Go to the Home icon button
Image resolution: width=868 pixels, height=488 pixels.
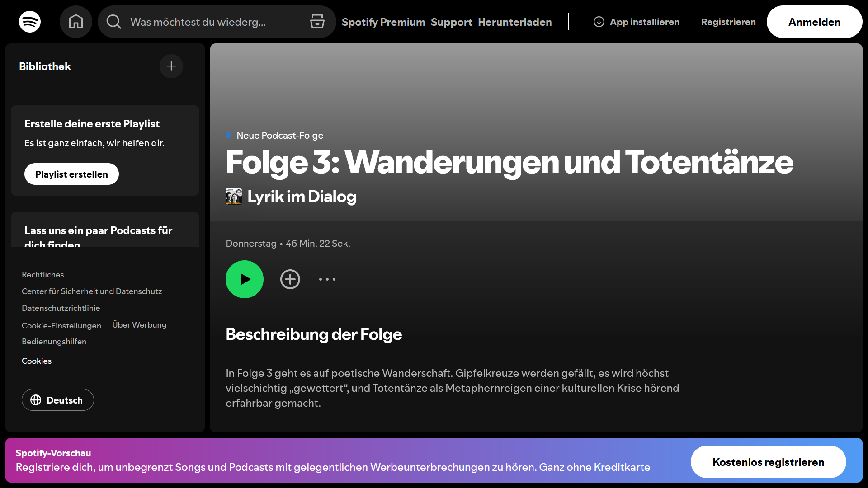(76, 22)
